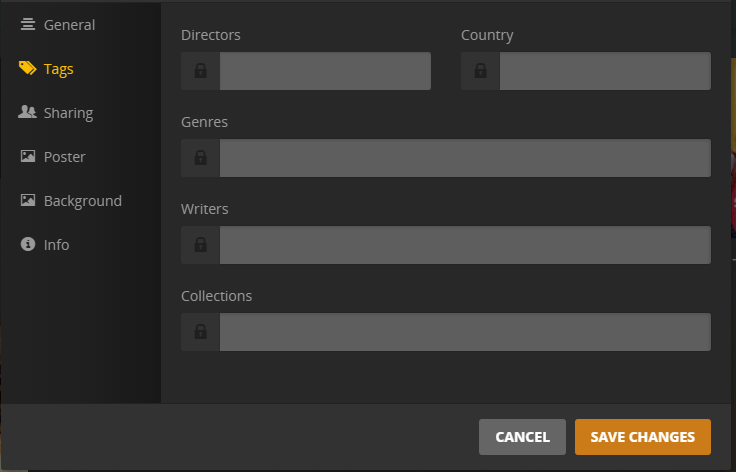Click the Info circle icon
The image size is (736, 472).
click(x=27, y=245)
